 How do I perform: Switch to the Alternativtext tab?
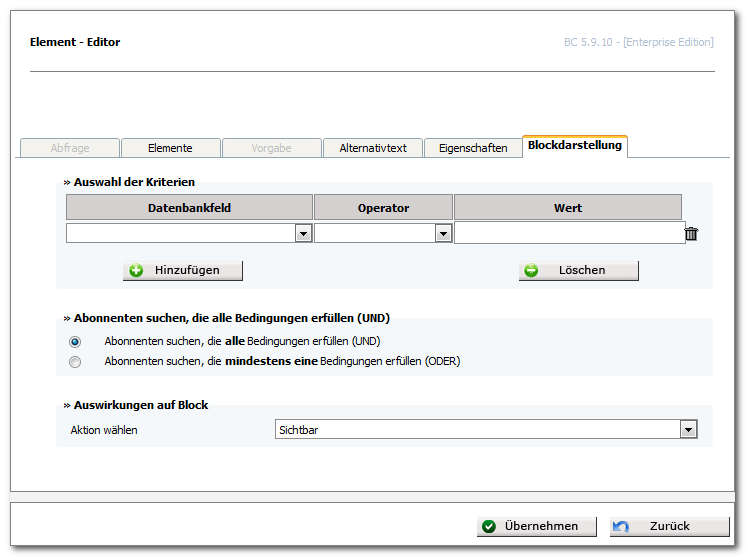[x=373, y=148]
